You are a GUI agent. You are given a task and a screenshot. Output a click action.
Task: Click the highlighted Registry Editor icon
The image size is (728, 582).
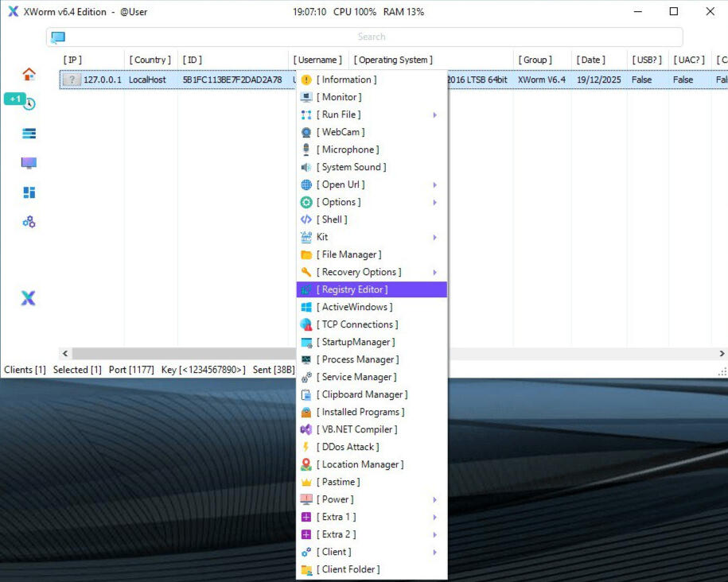point(306,289)
